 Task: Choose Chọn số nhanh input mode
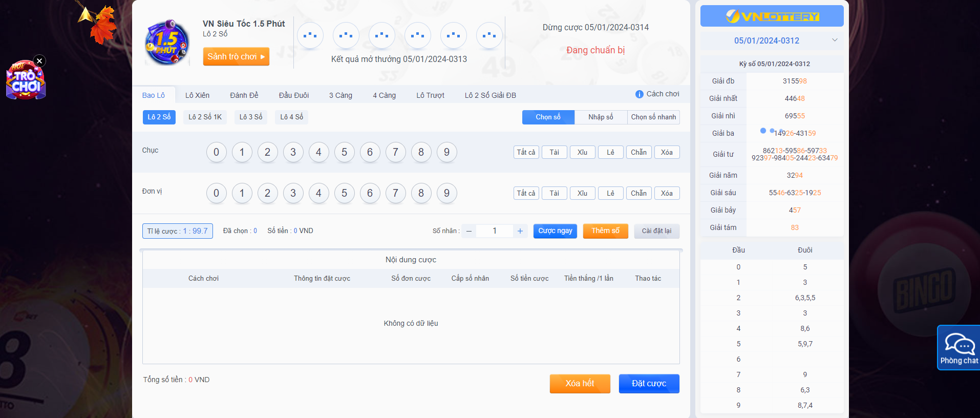point(653,117)
